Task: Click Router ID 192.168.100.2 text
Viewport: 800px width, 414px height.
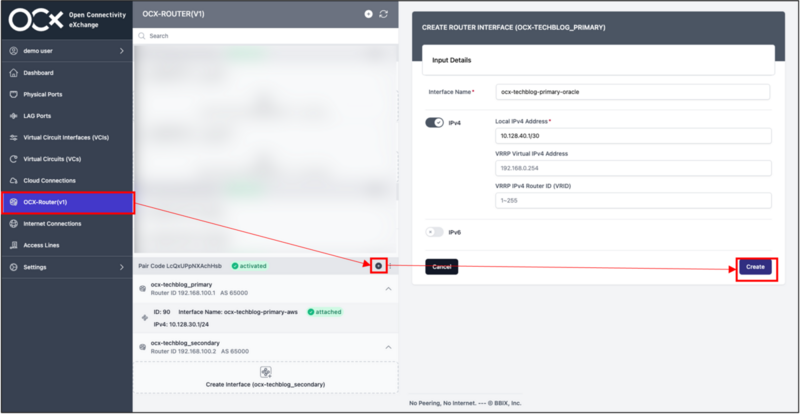Action: coord(184,352)
